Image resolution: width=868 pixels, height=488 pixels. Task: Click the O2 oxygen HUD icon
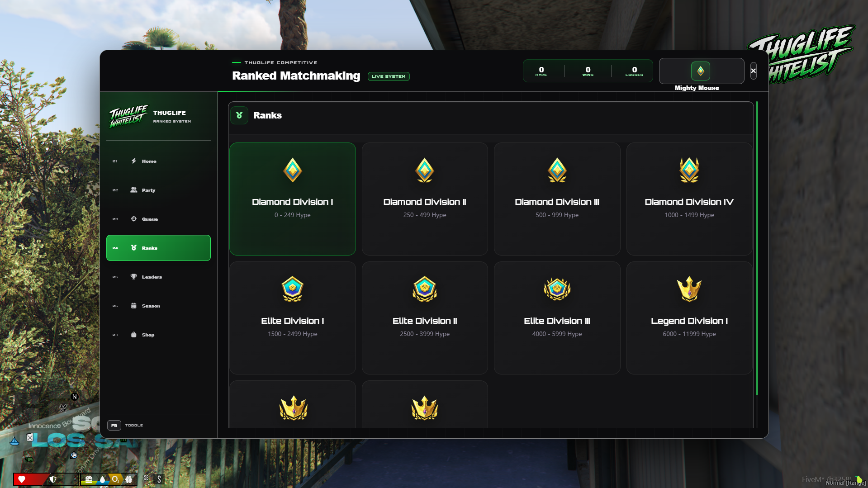coord(116,479)
